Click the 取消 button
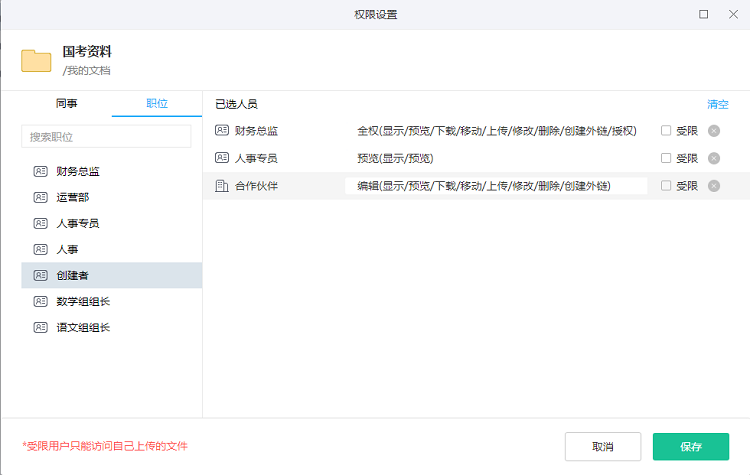The height and width of the screenshot is (475, 750). pos(603,446)
